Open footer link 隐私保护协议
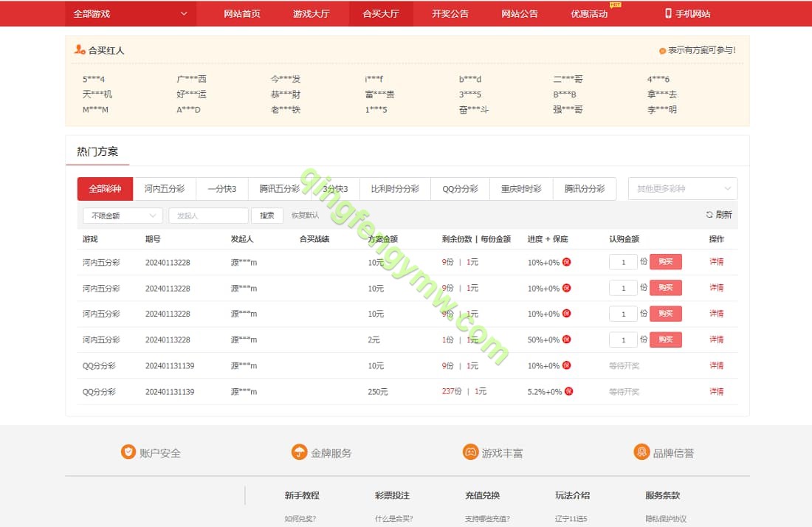This screenshot has width=812, height=527. click(x=666, y=518)
